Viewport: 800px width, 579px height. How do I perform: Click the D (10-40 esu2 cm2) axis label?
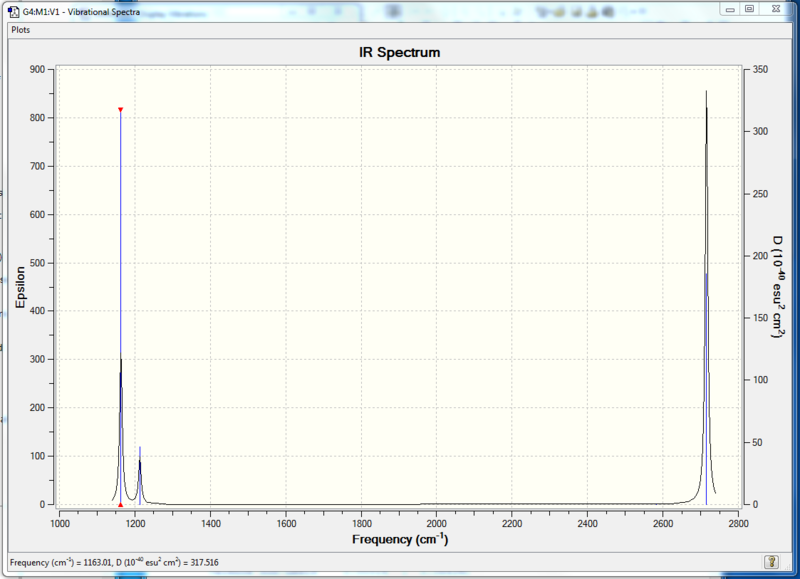click(778, 287)
